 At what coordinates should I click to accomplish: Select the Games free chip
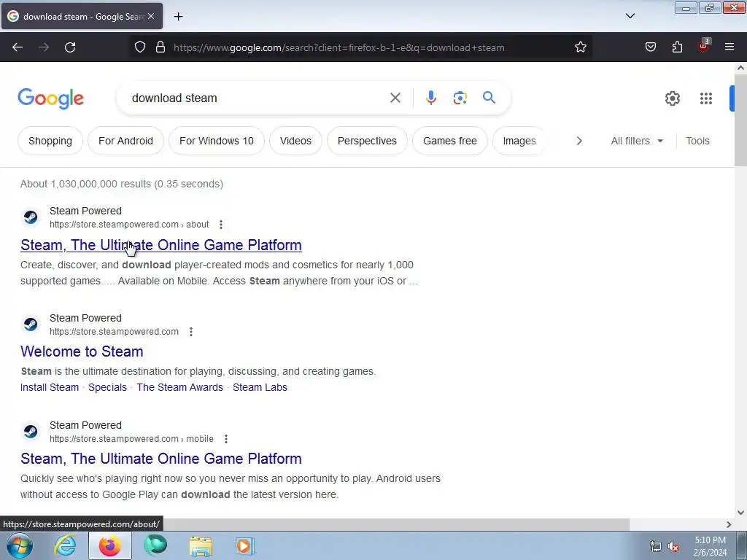click(449, 141)
